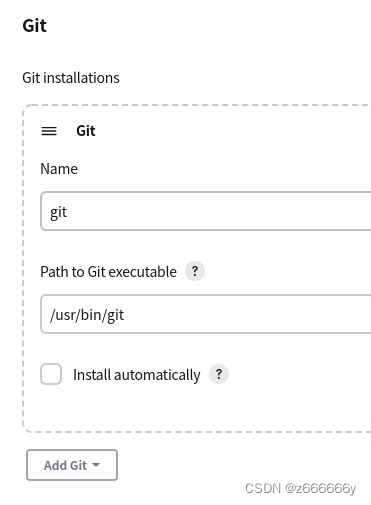
Task: Click the Name field label
Action: click(59, 169)
